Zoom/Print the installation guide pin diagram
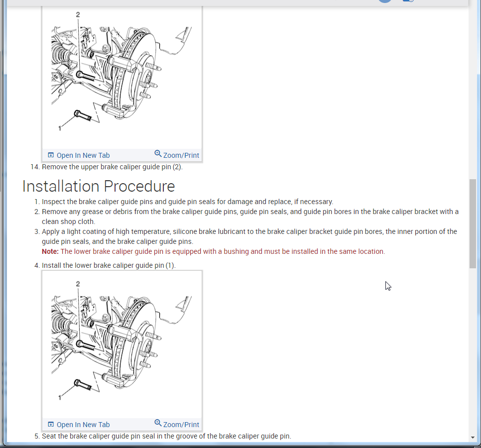Image resolution: width=481 pixels, height=448 pixels. (177, 424)
